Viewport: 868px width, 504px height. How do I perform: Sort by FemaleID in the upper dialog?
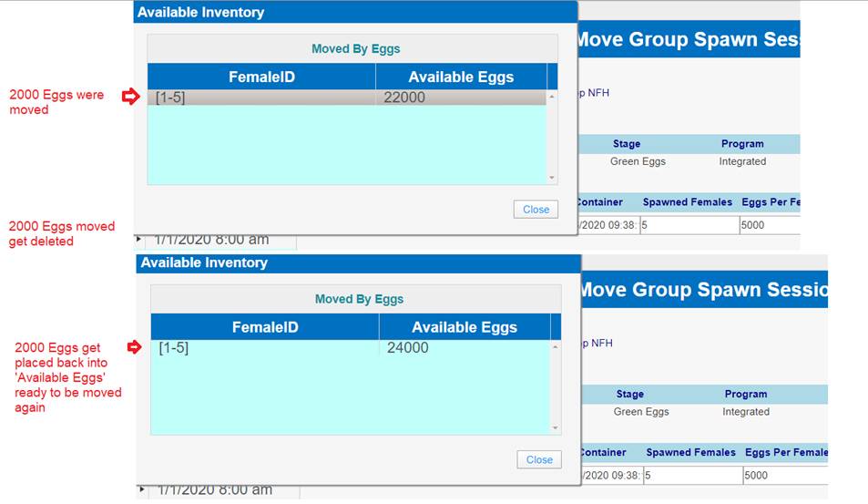[261, 77]
